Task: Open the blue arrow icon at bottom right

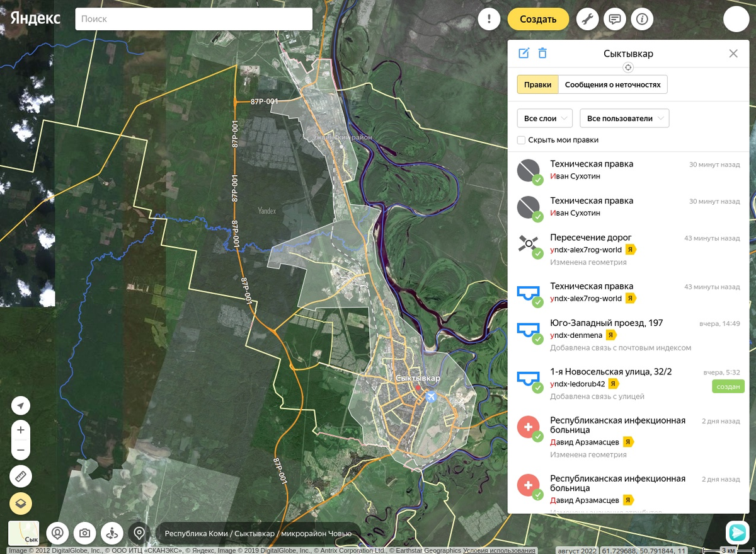Action: point(736,533)
